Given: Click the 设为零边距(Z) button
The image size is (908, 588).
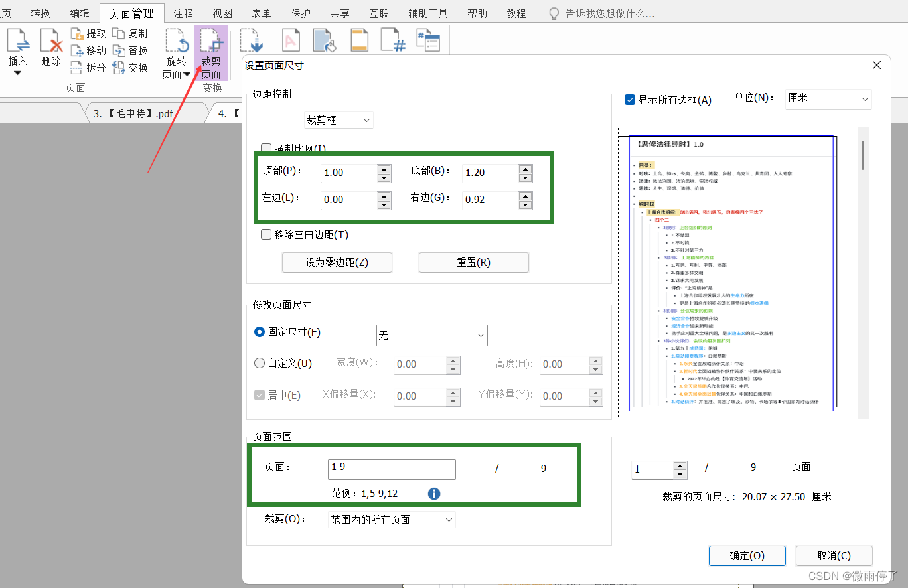Looking at the screenshot, I should click(x=337, y=262).
